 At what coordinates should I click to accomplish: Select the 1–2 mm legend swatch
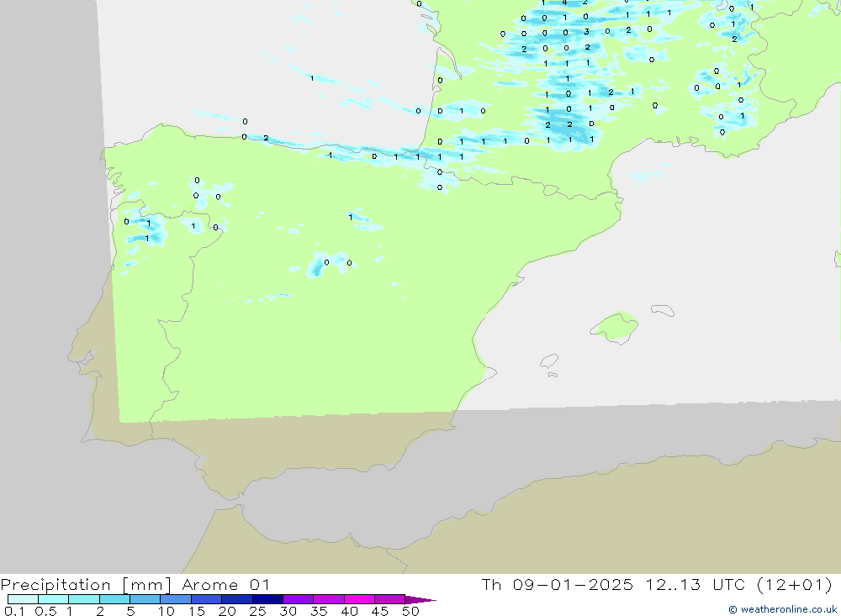coord(84,599)
